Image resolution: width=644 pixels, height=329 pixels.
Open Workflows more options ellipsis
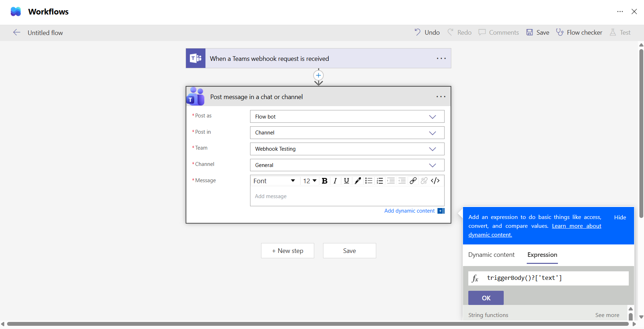point(620,12)
